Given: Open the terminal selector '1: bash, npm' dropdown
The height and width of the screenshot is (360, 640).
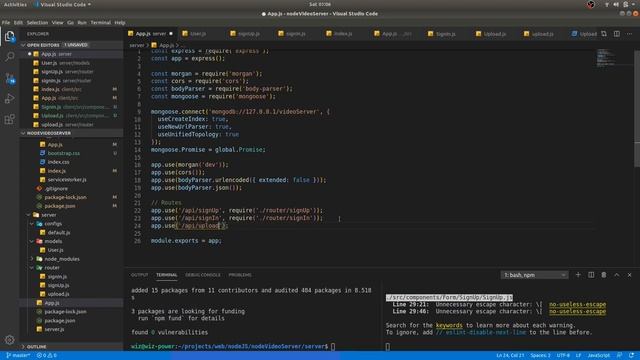Looking at the screenshot, I should (x=534, y=275).
